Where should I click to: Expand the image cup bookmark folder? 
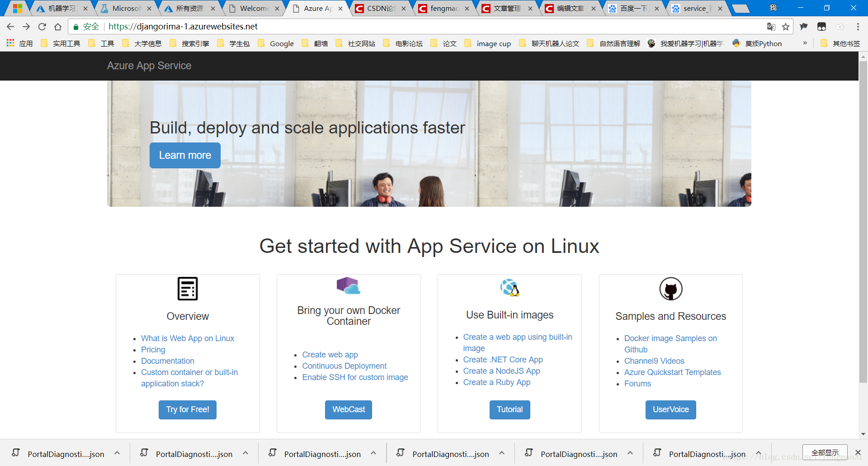click(488, 43)
